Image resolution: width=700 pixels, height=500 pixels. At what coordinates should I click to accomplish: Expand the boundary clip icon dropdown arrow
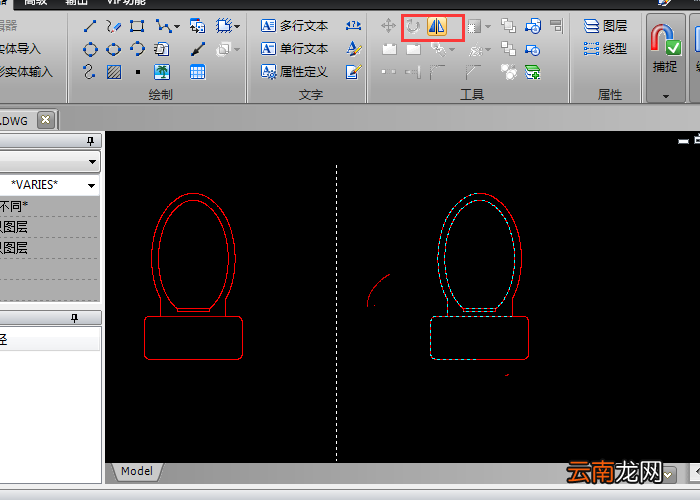click(237, 27)
